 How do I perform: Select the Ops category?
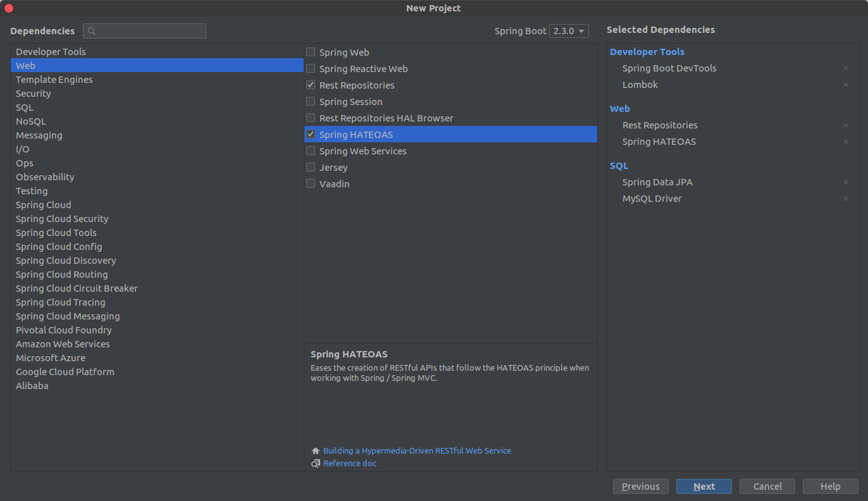click(157, 163)
